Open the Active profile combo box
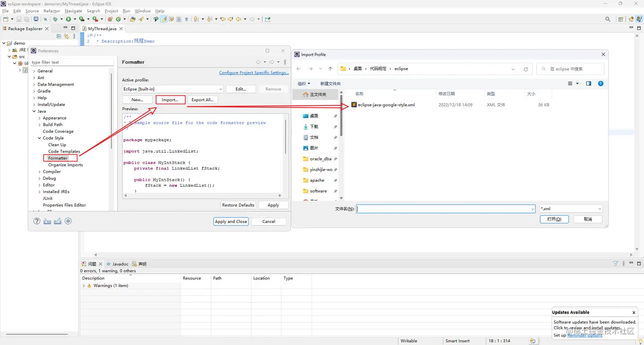The width and height of the screenshot is (644, 345). pos(172,89)
